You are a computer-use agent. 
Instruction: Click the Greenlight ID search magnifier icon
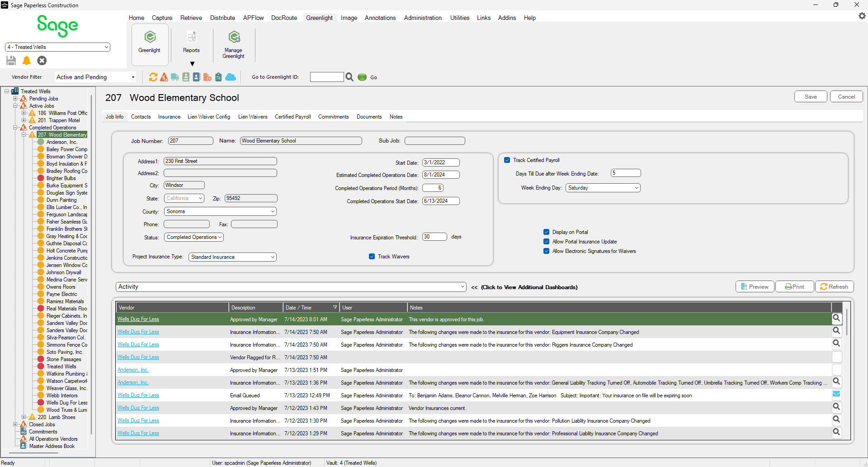click(349, 77)
